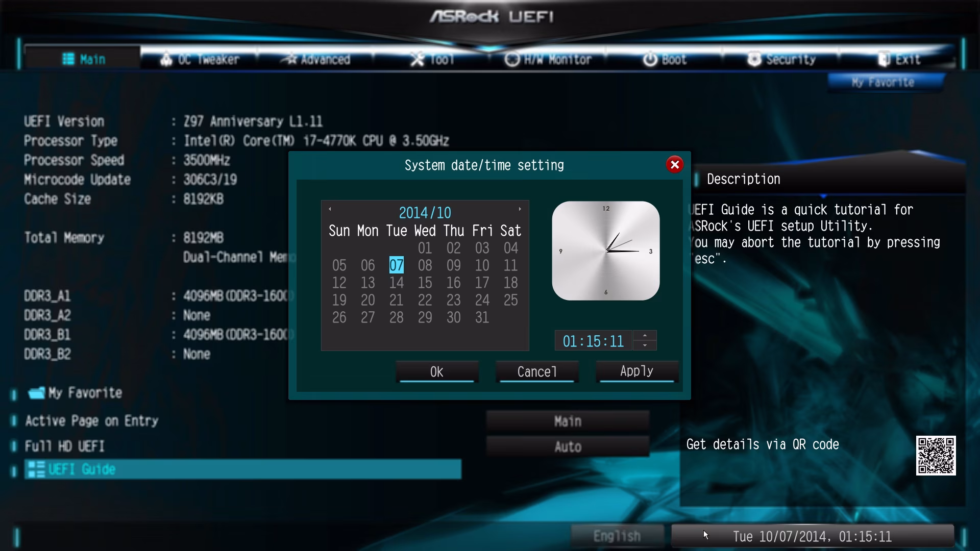Click the Processor Speed 3500MHz value
This screenshot has height=551, width=980.
(x=207, y=160)
